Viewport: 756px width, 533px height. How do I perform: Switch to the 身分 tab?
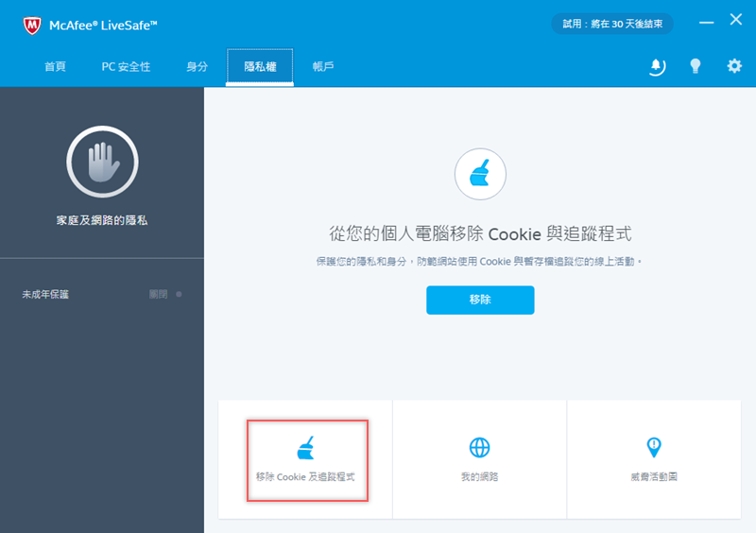(198, 66)
